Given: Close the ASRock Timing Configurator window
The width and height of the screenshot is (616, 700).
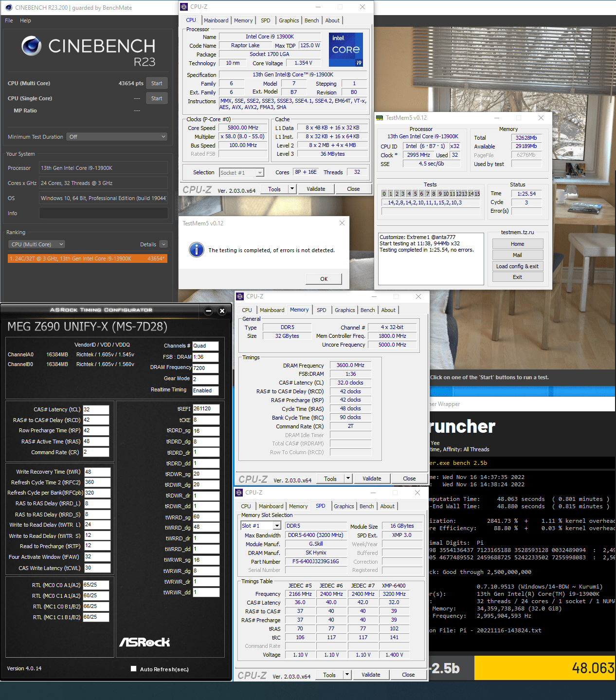Looking at the screenshot, I should [x=222, y=311].
